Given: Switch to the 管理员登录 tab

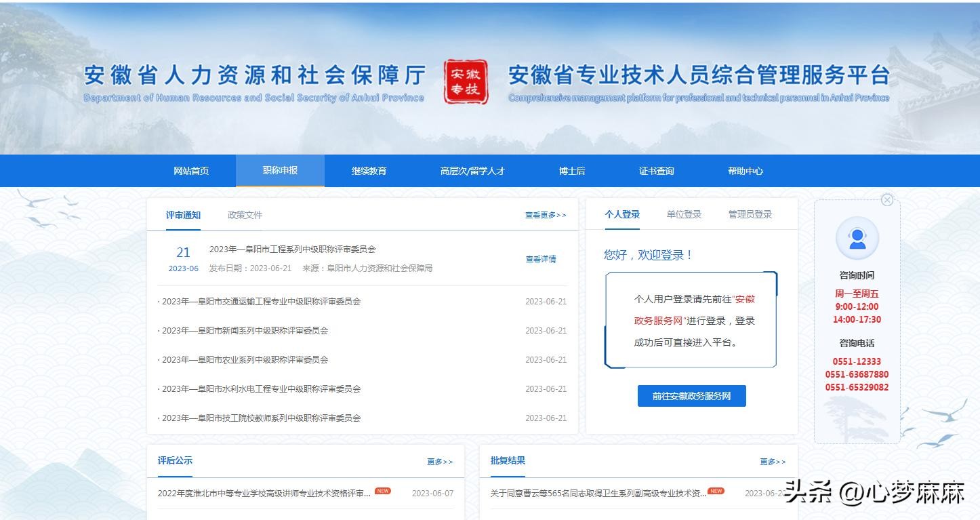Looking at the screenshot, I should point(750,214).
